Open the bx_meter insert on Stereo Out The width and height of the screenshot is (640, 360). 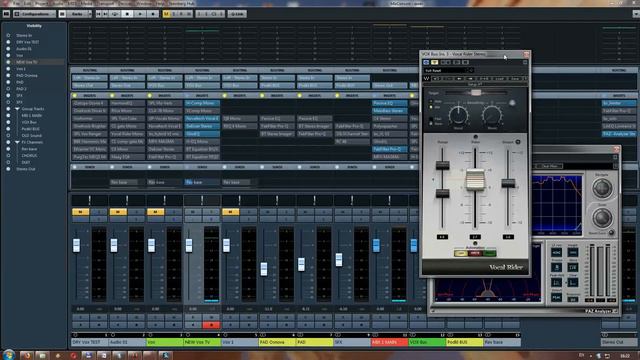coord(619,103)
